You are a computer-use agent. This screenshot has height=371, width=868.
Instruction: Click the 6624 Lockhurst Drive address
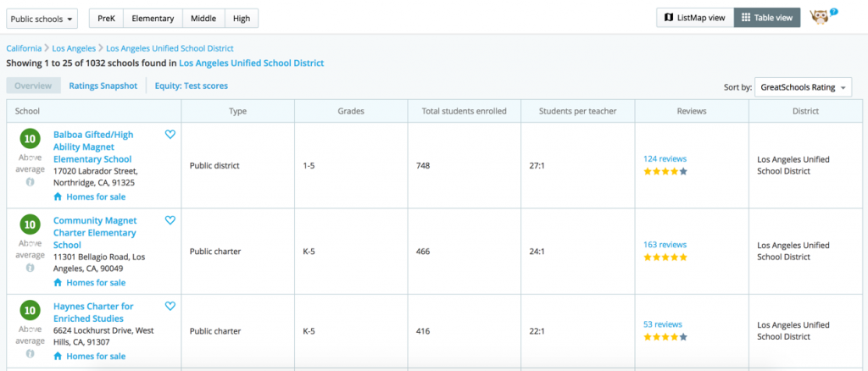[x=103, y=336]
